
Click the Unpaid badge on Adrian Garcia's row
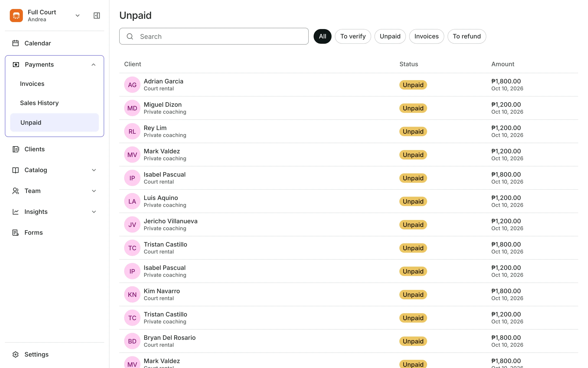[x=413, y=85]
